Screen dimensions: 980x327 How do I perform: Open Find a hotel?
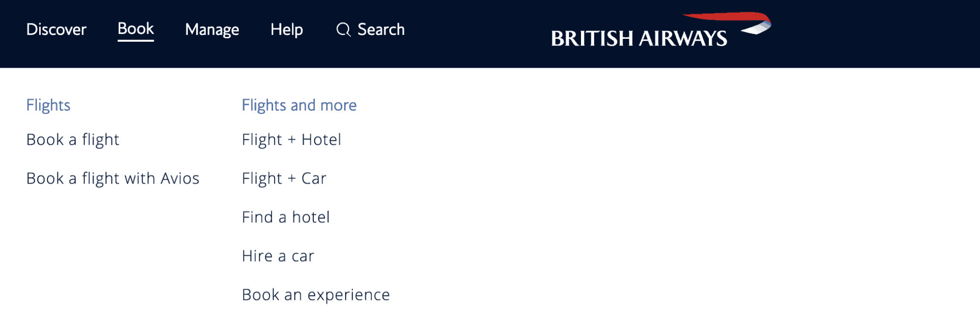[285, 217]
